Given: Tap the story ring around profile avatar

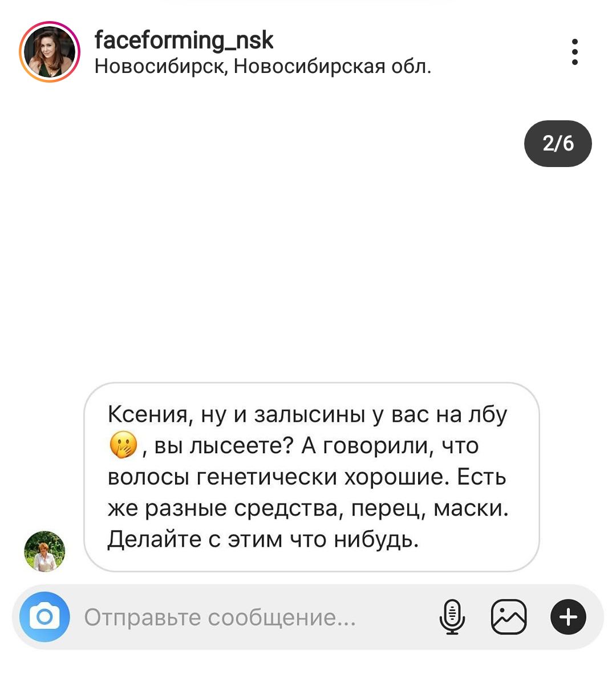Looking at the screenshot, I should pos(50,52).
